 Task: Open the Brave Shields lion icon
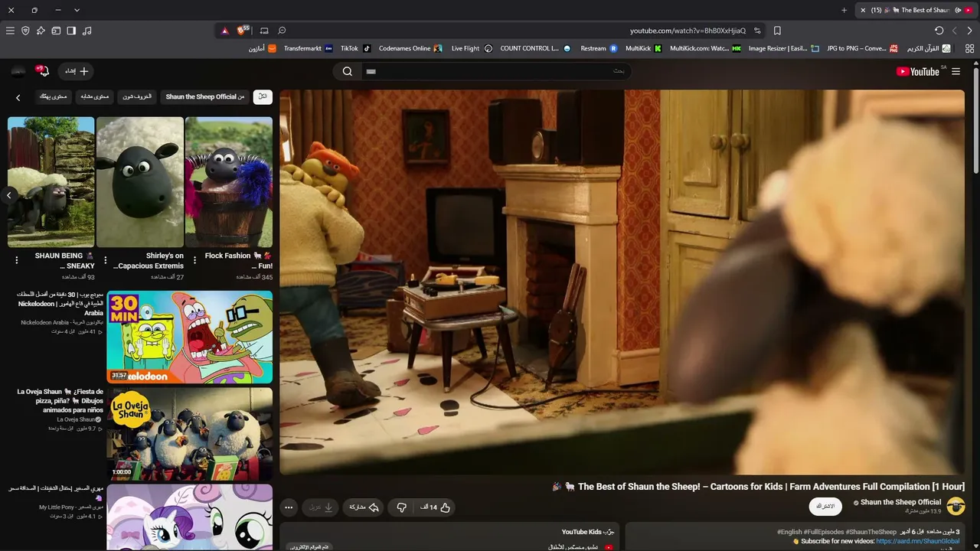[x=243, y=31]
